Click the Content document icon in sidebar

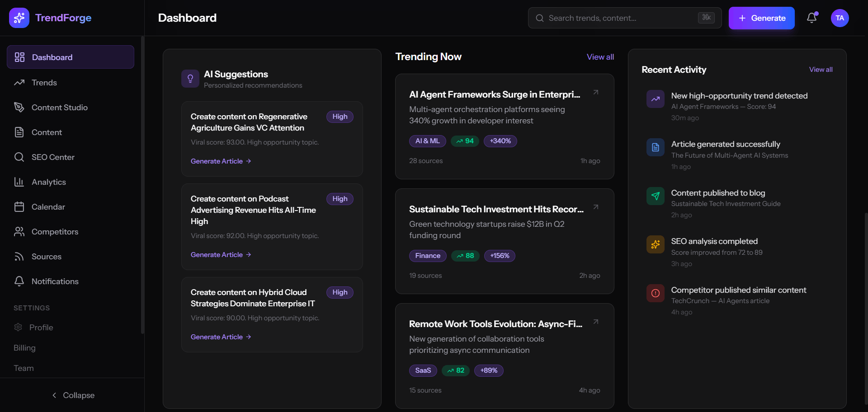pos(19,132)
